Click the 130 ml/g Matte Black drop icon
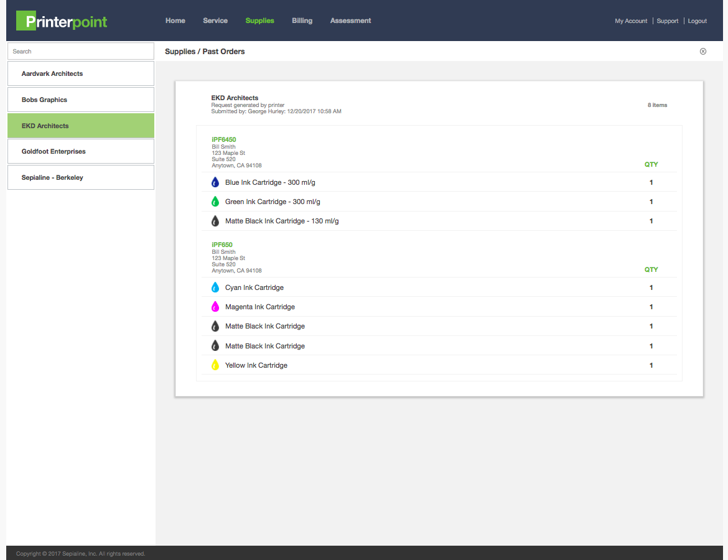This screenshot has width=728, height=560. [215, 221]
